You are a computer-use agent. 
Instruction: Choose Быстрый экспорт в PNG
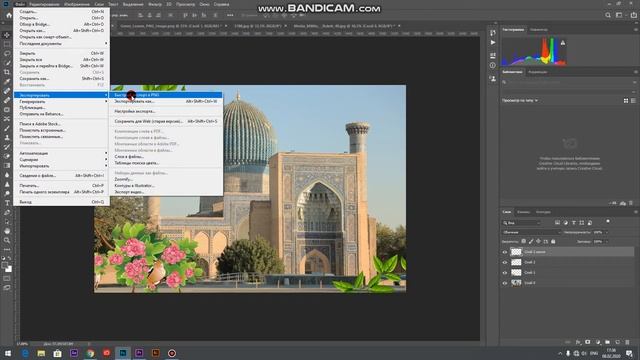tap(166, 95)
